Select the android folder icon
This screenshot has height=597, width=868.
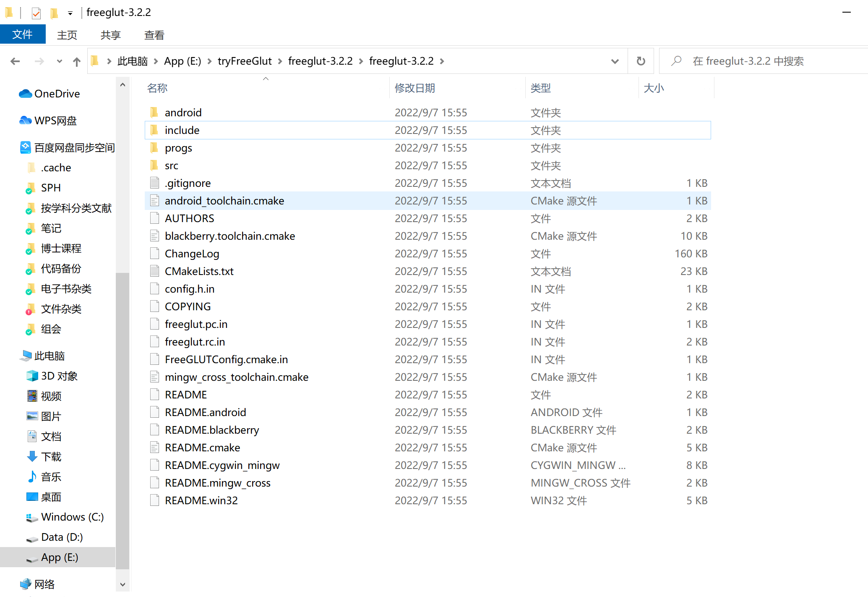click(154, 112)
